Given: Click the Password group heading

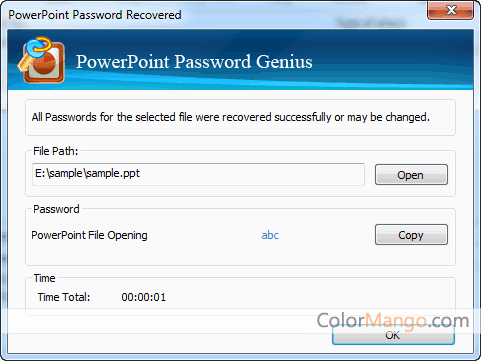Looking at the screenshot, I should 56,209.
